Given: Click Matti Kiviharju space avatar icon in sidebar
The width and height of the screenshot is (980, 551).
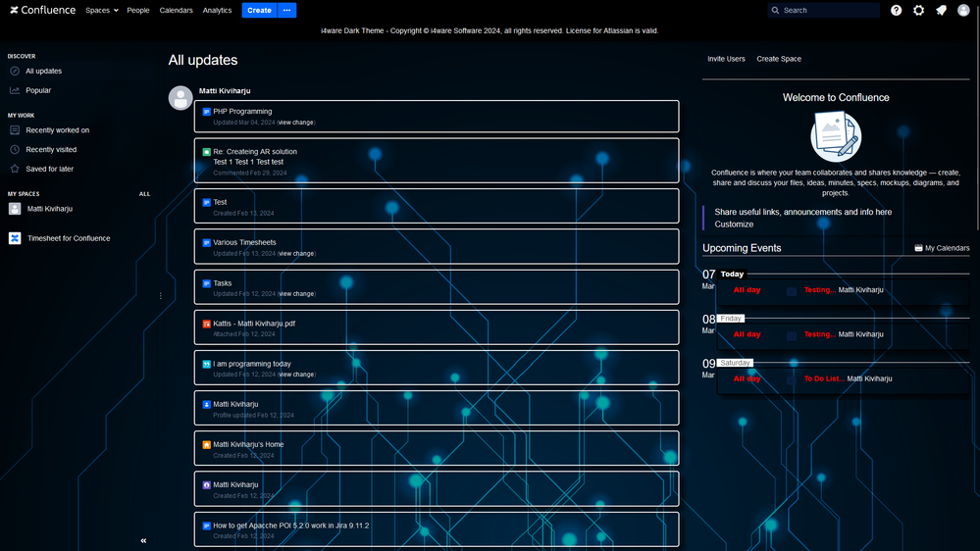Looking at the screenshot, I should click(15, 209).
